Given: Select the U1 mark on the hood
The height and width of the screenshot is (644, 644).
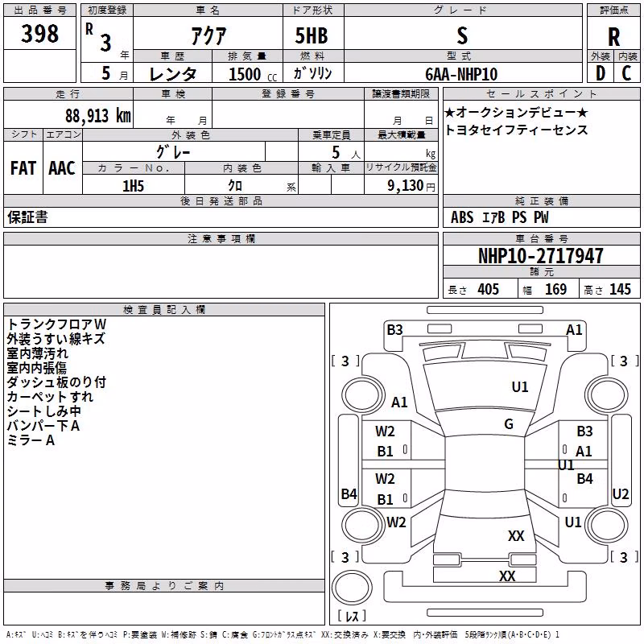Looking at the screenshot, I should click(x=520, y=387).
